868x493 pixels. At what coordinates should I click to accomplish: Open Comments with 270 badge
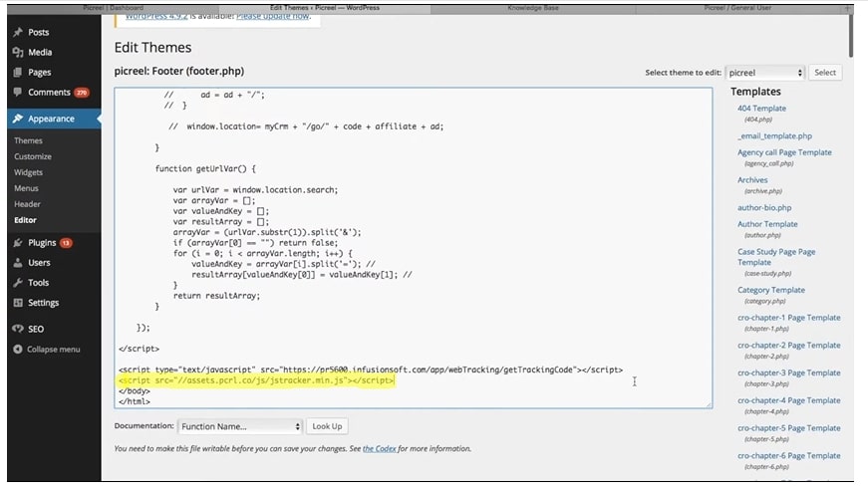58,92
